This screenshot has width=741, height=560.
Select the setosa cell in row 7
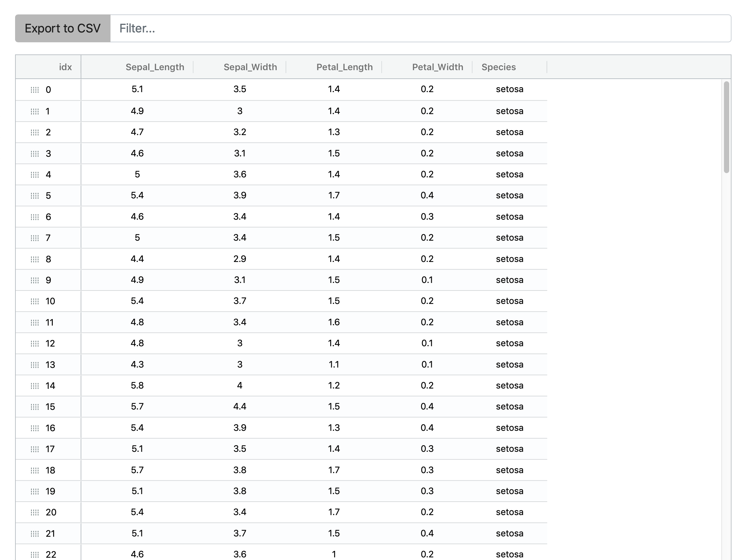[509, 238]
